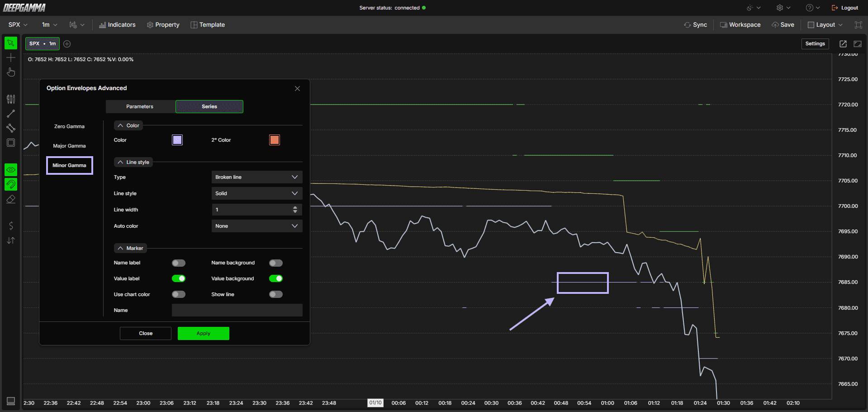This screenshot has width=868, height=412.
Task: Switch to the Parameters tab
Action: click(x=140, y=106)
